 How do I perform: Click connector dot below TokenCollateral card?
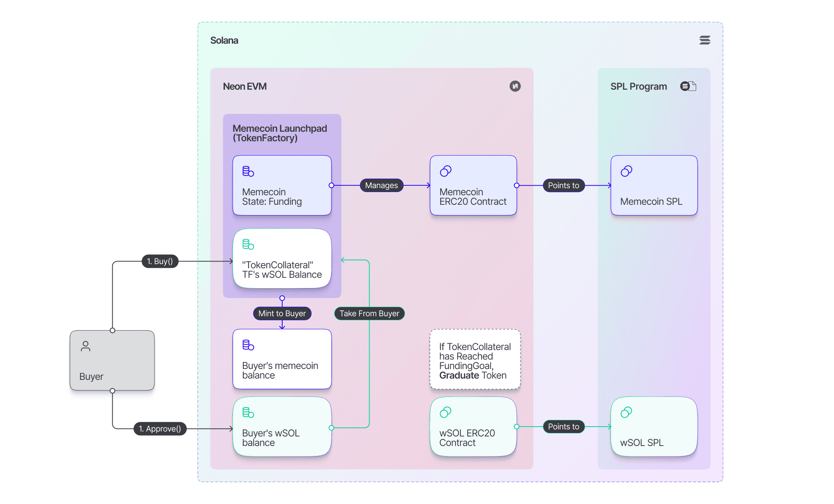pyautogui.click(x=282, y=298)
